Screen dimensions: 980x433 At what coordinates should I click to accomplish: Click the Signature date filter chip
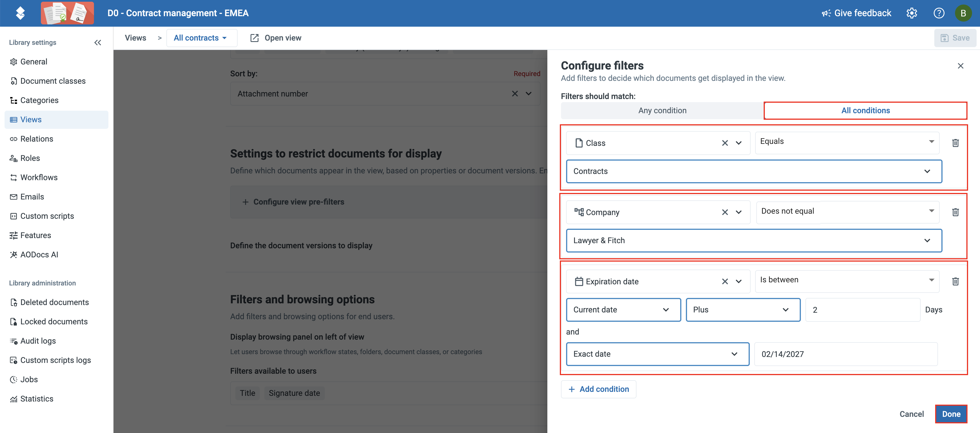[294, 393]
